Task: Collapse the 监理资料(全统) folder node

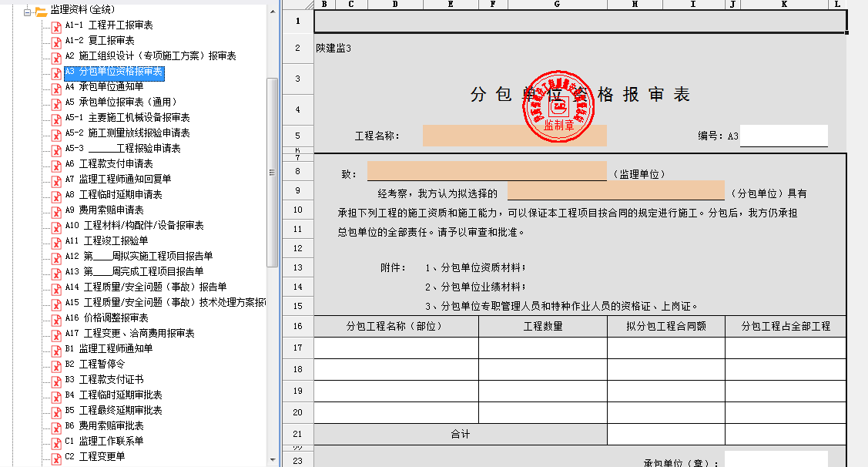Action: 28,12
